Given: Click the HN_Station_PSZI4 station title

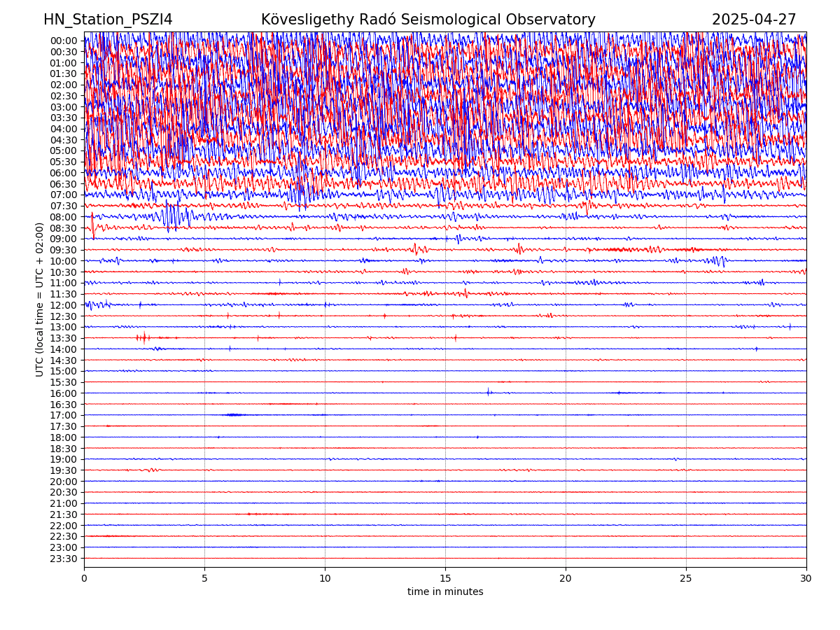Looking at the screenshot, I should pyautogui.click(x=108, y=20).
